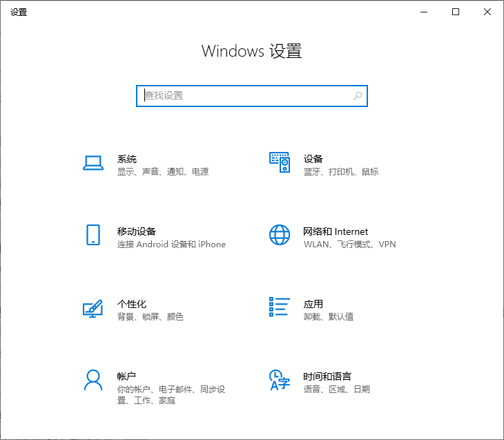Minimize the 设置 window
This screenshot has height=440, width=504.
[424, 12]
